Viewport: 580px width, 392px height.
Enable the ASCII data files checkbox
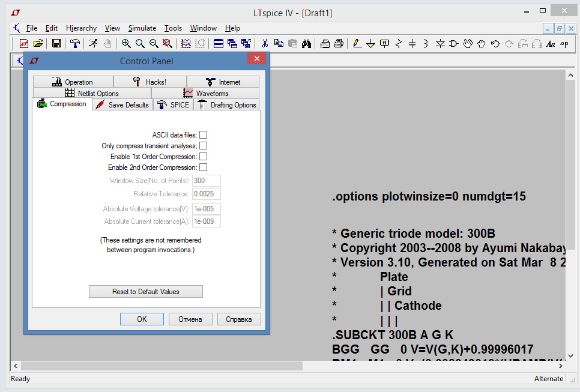coord(203,135)
